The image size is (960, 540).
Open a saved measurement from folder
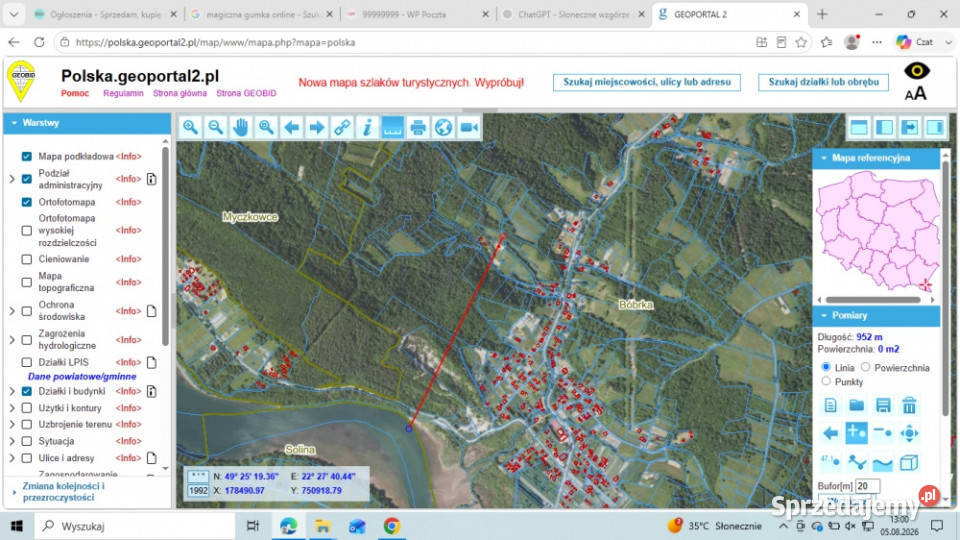tap(857, 405)
